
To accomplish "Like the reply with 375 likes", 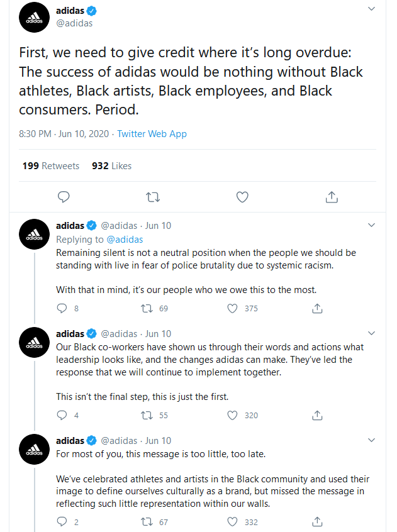I will click(x=232, y=308).
